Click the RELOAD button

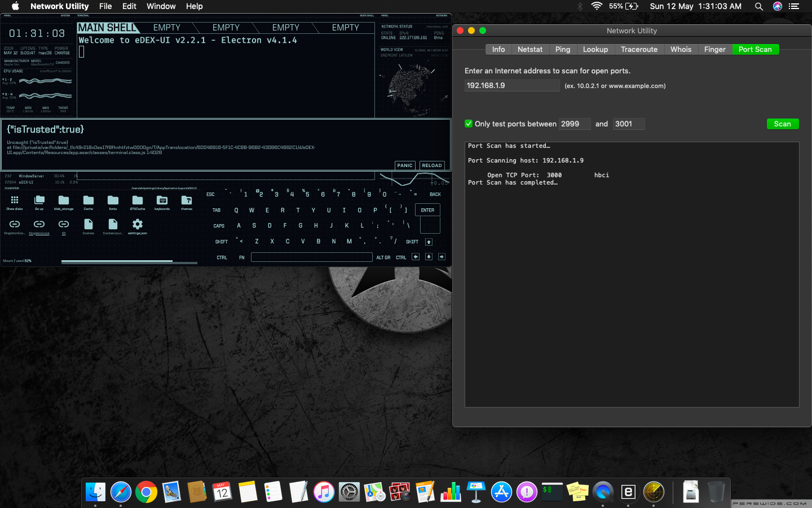point(431,165)
